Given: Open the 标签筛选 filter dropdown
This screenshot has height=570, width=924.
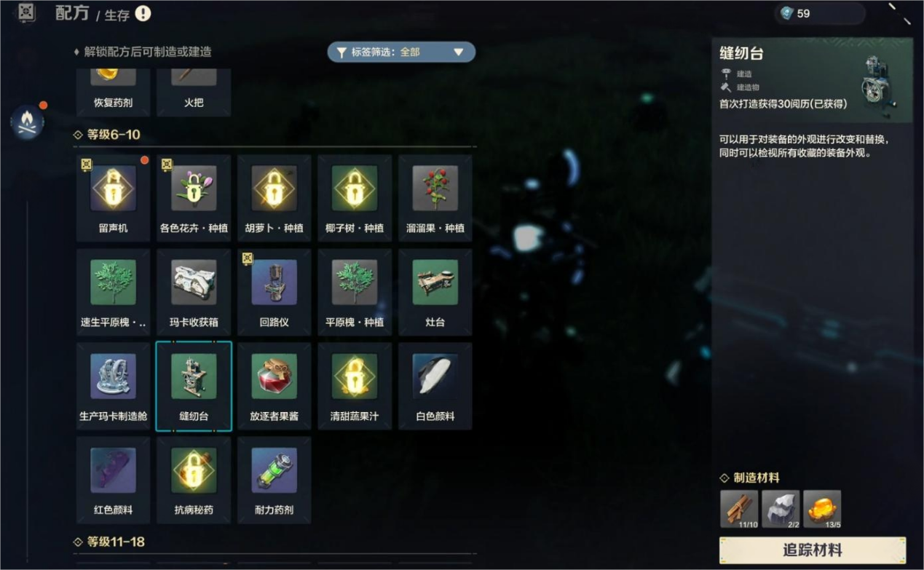Looking at the screenshot, I should tap(401, 52).
